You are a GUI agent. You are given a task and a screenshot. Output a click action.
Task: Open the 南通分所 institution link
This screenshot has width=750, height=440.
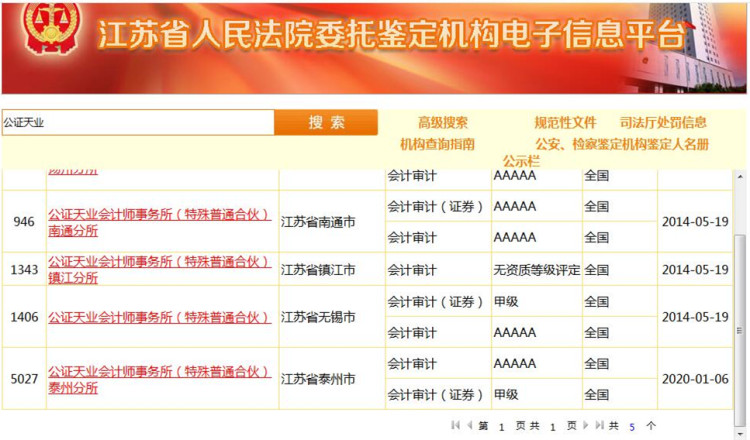click(x=159, y=222)
